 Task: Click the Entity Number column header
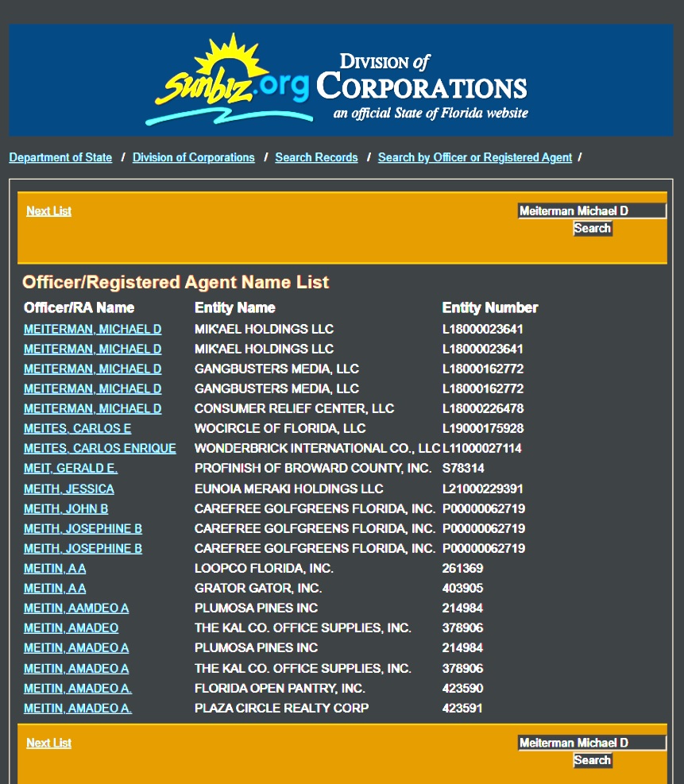coord(490,307)
